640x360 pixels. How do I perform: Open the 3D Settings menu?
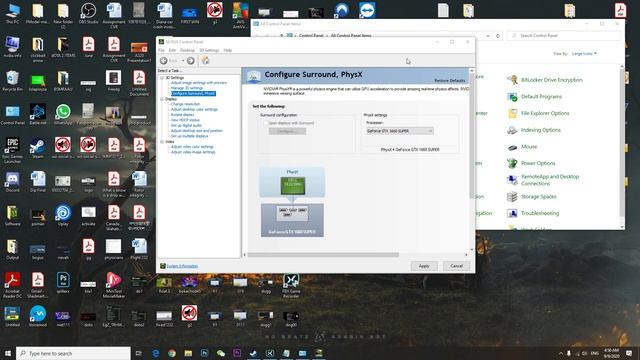point(209,50)
